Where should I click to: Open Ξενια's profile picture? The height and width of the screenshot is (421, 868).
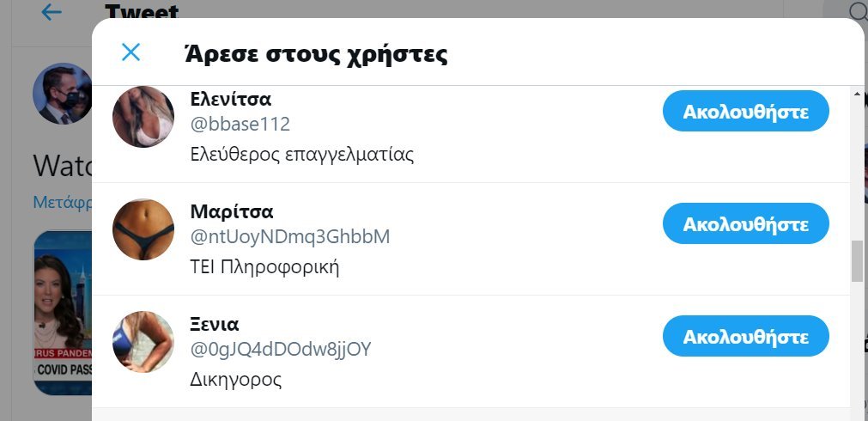click(143, 342)
